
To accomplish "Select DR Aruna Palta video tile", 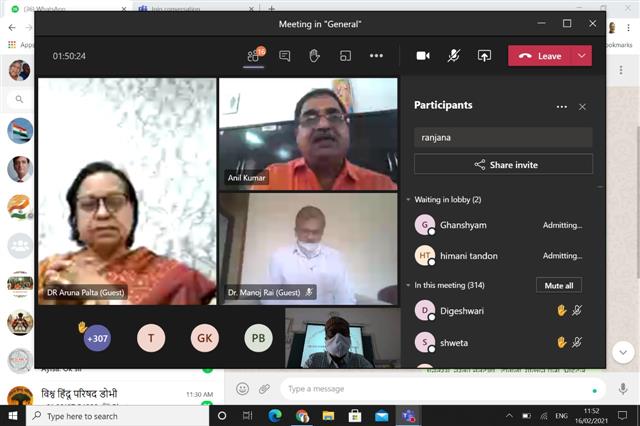I will pos(127,191).
